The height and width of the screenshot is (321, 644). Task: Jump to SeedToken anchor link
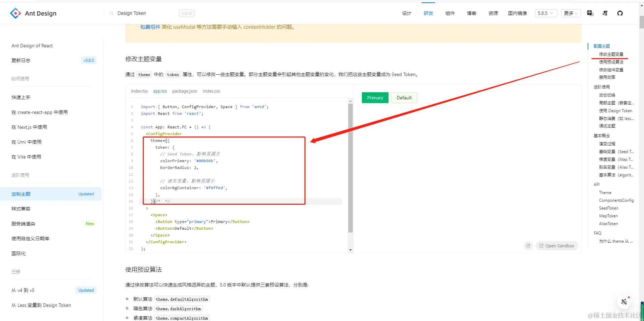click(609, 208)
